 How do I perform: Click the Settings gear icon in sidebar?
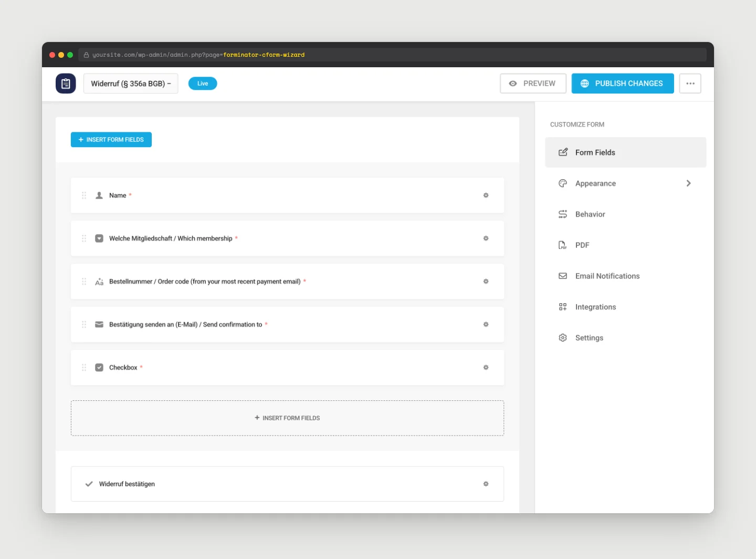[563, 338]
